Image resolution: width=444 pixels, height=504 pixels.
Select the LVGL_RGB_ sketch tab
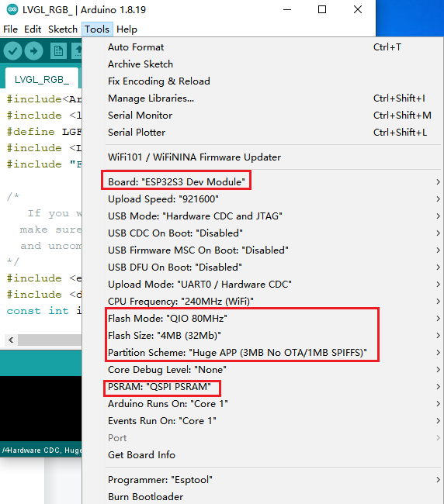click(x=42, y=79)
